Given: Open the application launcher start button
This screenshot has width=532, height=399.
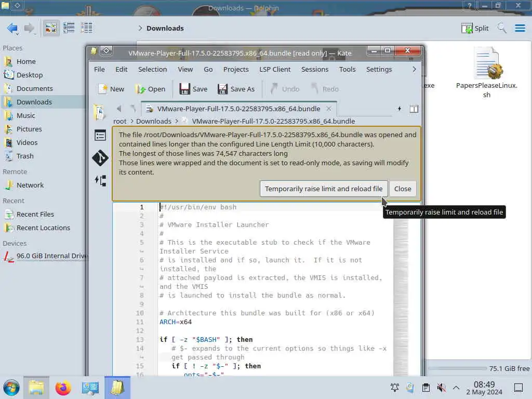Looking at the screenshot, I should 11,388.
